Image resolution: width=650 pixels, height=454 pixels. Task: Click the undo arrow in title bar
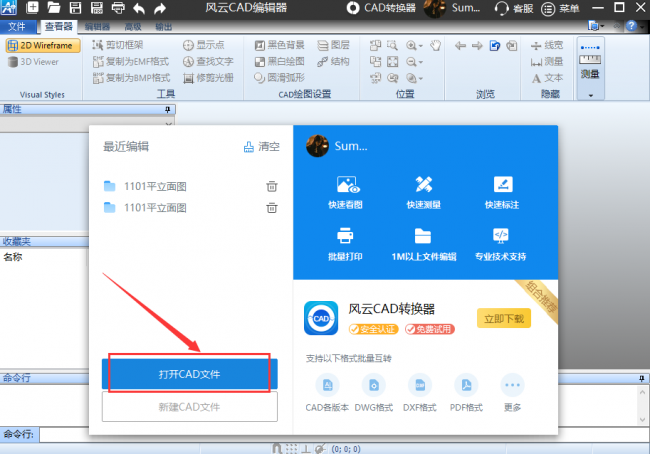139,8
